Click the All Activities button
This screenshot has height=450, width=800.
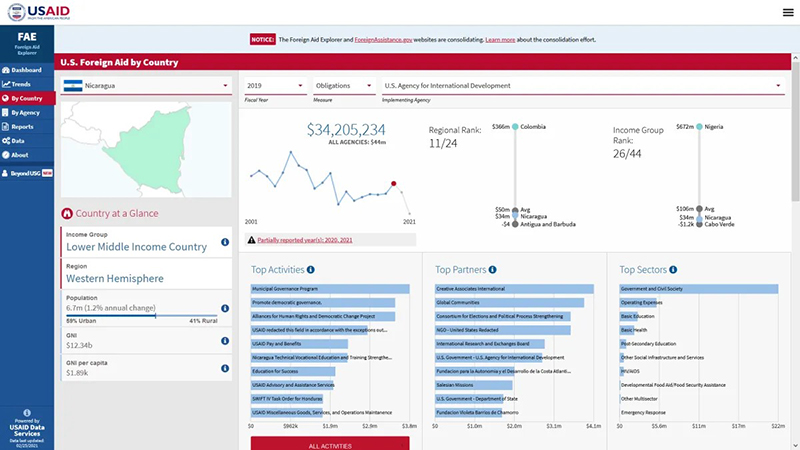pyautogui.click(x=329, y=443)
